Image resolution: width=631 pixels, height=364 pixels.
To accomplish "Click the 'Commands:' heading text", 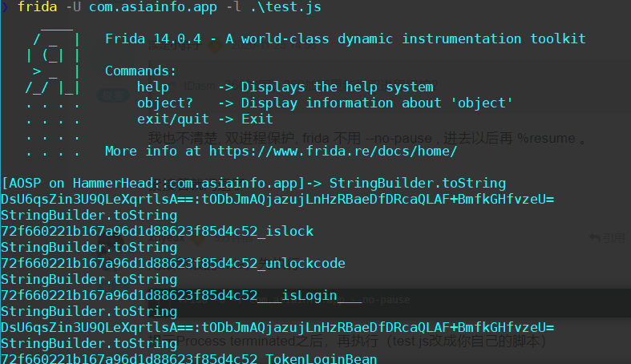I will pyautogui.click(x=141, y=71).
